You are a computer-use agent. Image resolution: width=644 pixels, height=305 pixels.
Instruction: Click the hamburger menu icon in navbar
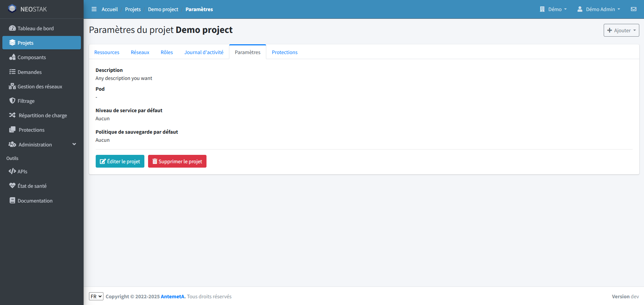[x=94, y=9]
